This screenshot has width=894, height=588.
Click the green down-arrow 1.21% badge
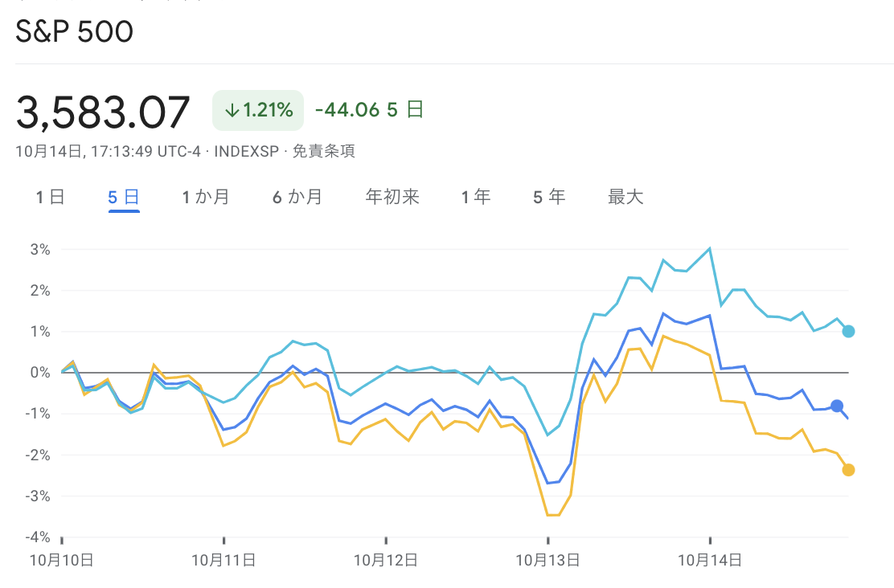[258, 110]
